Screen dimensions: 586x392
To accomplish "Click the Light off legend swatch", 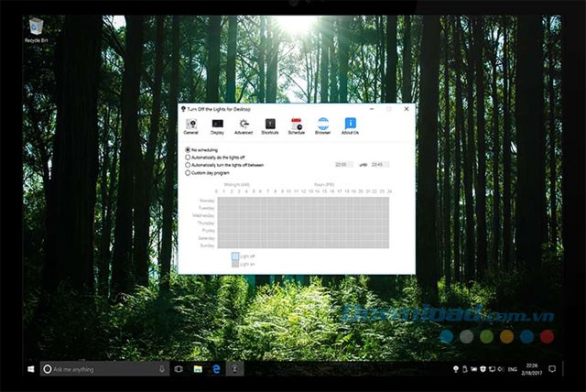I will (235, 256).
